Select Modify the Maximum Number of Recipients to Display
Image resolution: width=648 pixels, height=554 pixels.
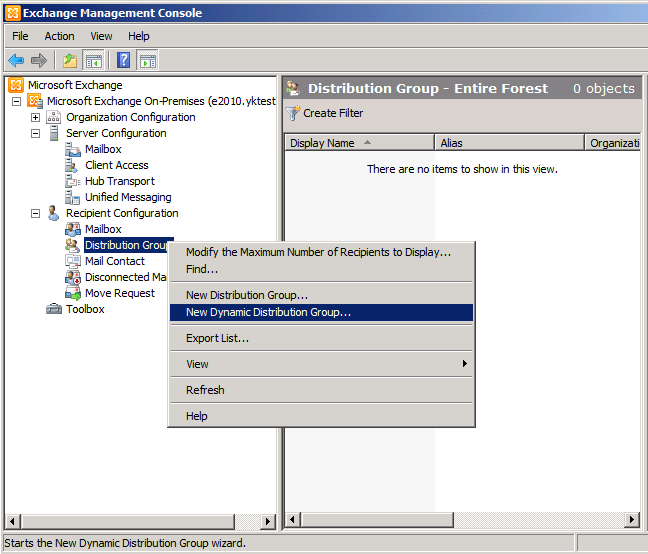tap(321, 252)
